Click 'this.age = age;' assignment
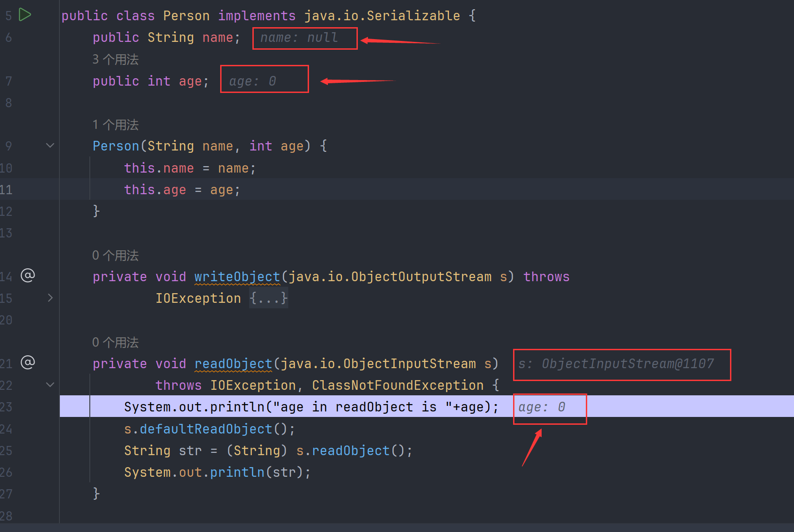 point(182,190)
